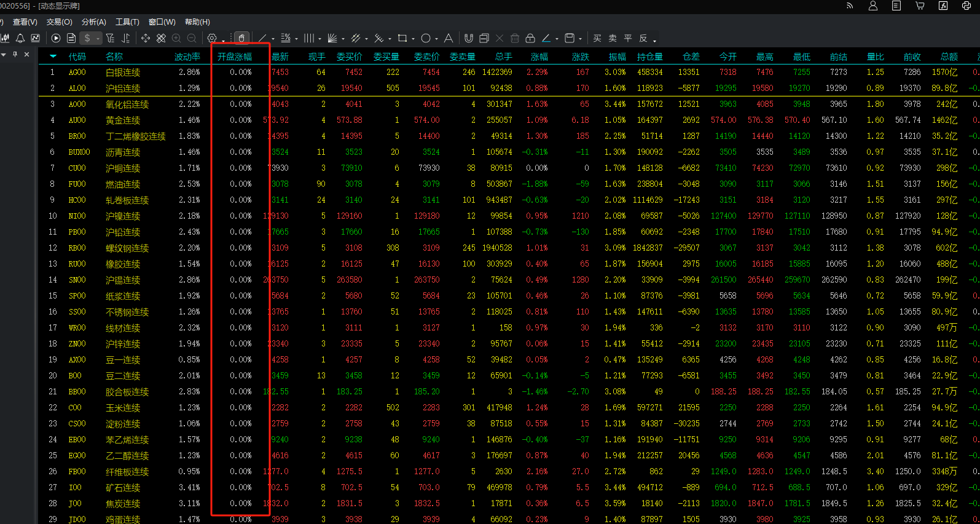980x524 pixels.
Task: Click the filter funnel icon
Action: tap(110, 38)
